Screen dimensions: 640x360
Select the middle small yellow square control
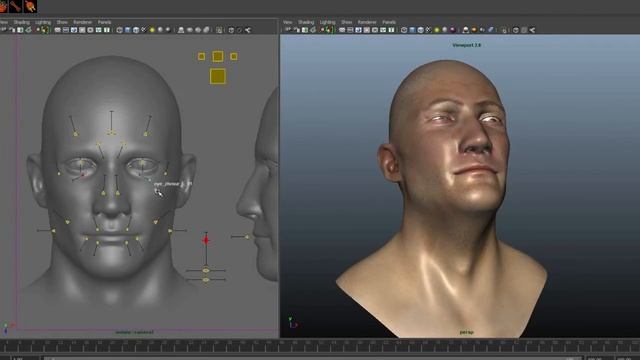point(218,56)
